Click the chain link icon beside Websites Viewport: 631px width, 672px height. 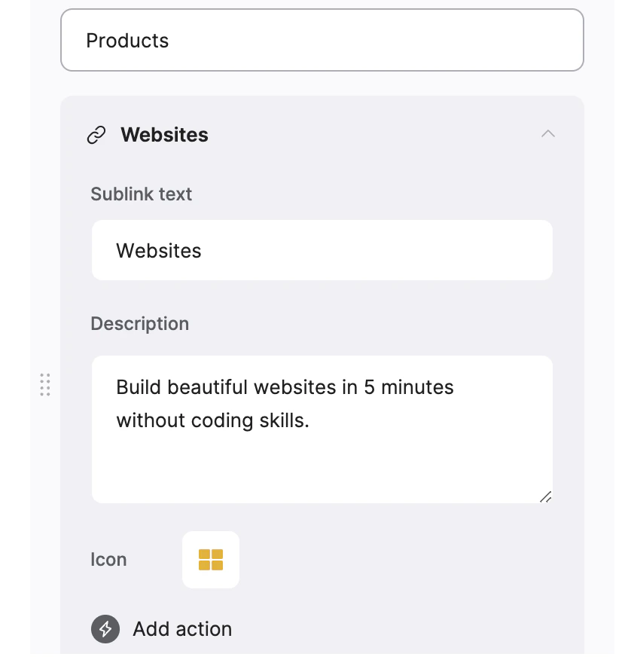pos(96,135)
